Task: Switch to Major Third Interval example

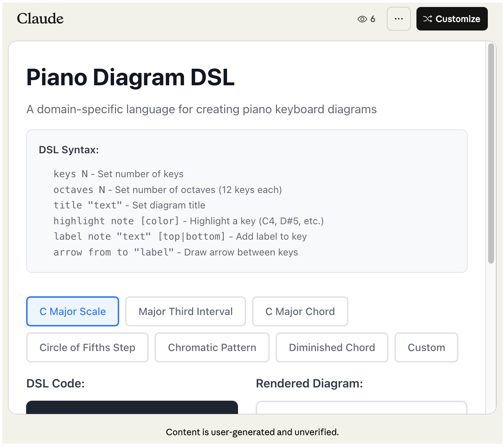Action: pyautogui.click(x=185, y=311)
